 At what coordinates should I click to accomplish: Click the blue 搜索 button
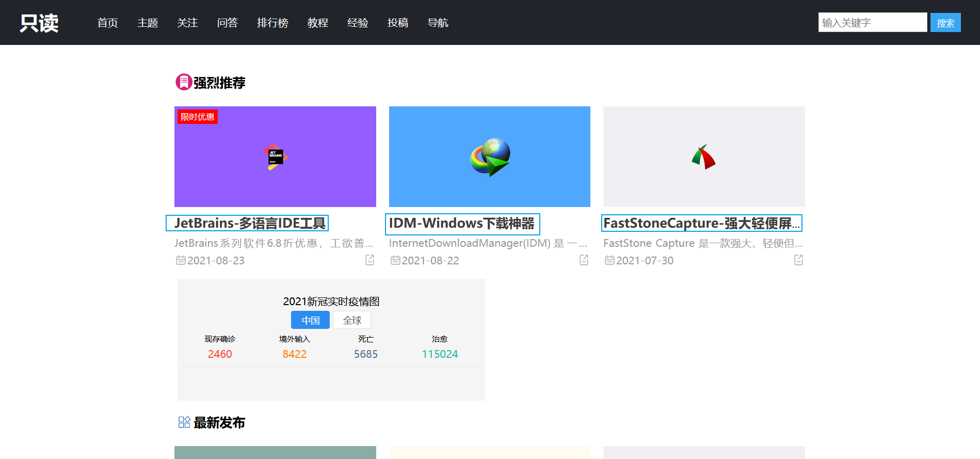click(945, 23)
